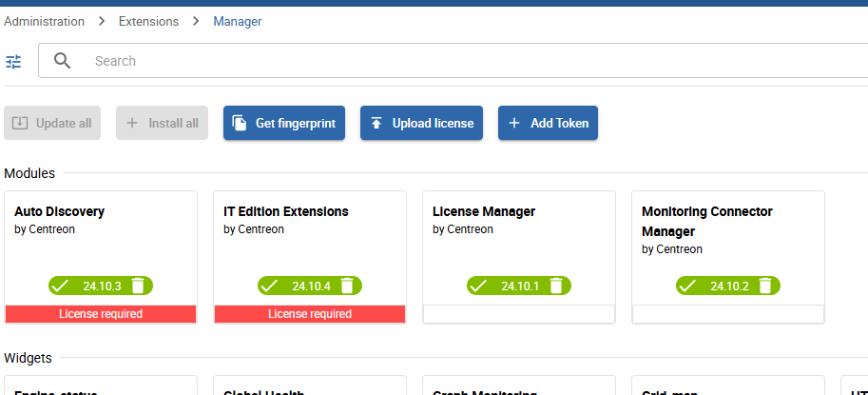Click the Monitoring Connector Manager card title
The height and width of the screenshot is (395, 868).
(707, 221)
